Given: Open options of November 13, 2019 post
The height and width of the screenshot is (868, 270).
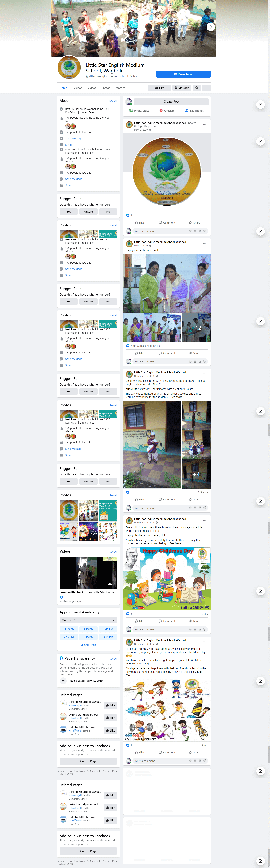Looking at the screenshot, I should (205, 642).
